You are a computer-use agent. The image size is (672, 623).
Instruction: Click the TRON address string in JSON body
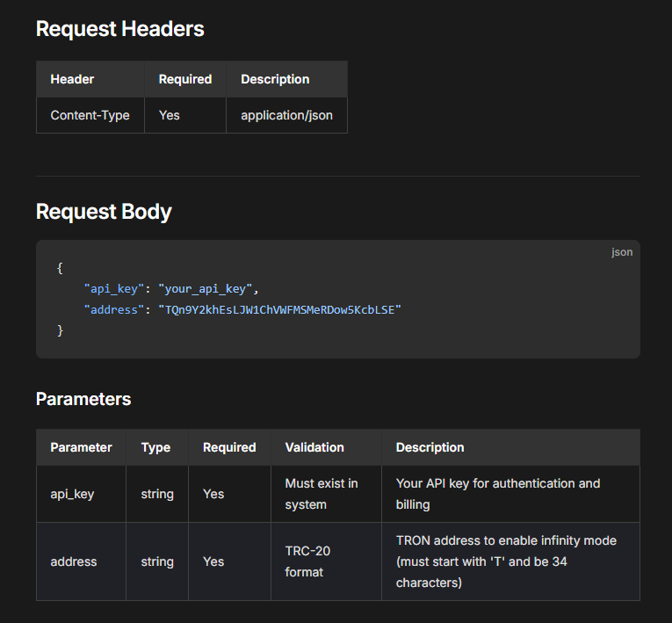click(x=278, y=309)
